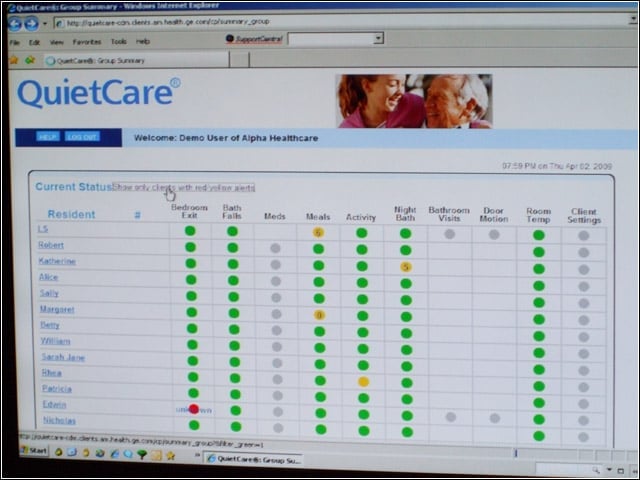The height and width of the screenshot is (480, 640).
Task: Open resident LS's link
Action: pos(43,229)
